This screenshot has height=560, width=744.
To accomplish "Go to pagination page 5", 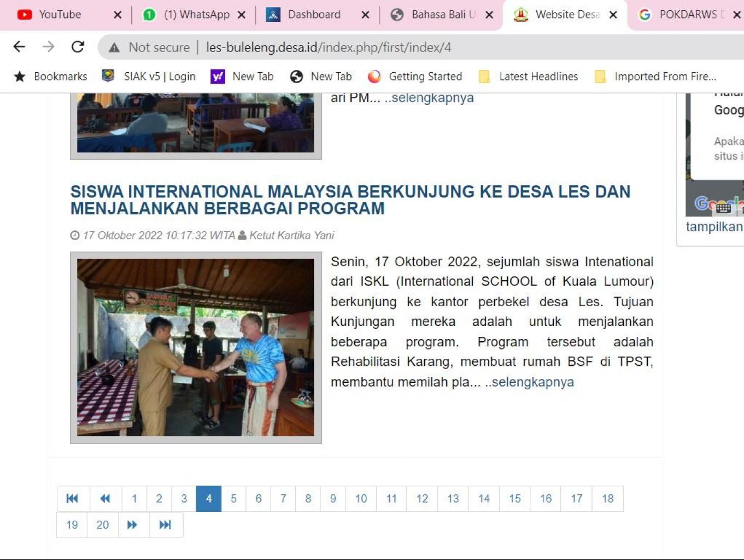I will (233, 498).
